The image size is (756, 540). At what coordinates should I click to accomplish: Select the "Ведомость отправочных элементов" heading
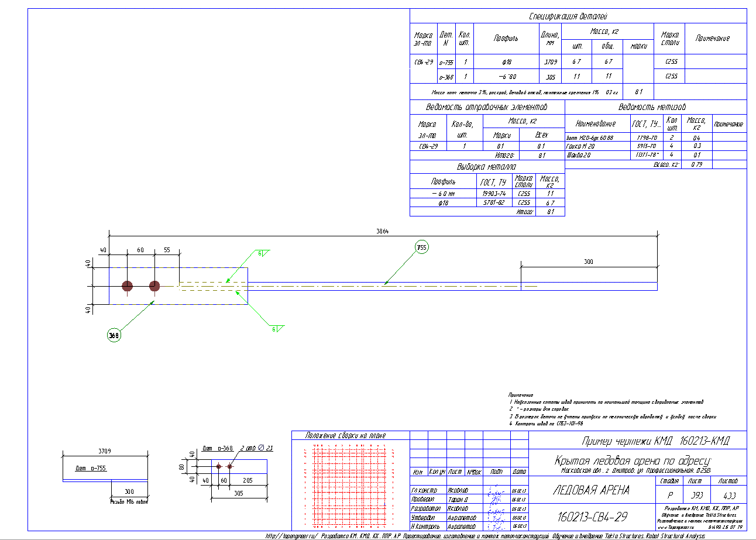(x=487, y=107)
